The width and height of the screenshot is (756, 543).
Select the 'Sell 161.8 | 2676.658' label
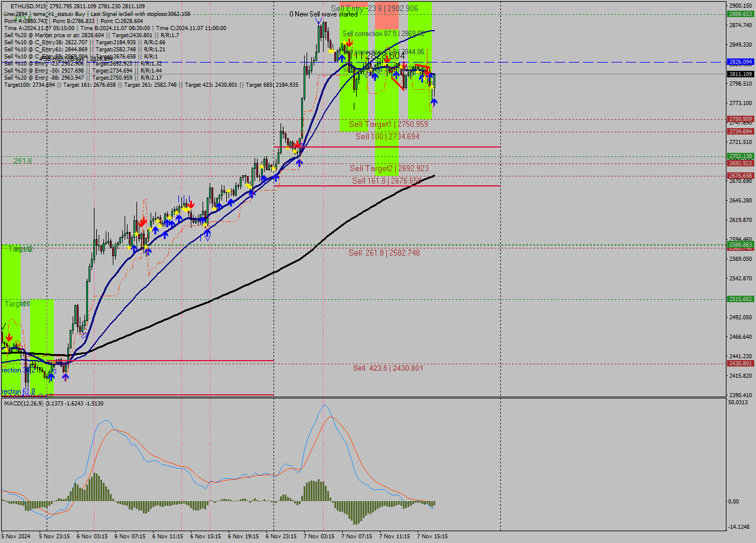click(387, 181)
